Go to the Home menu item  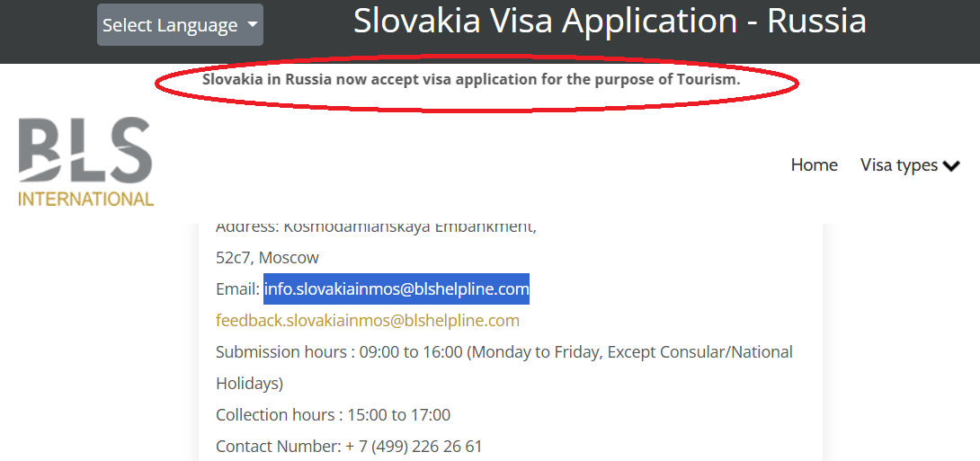pos(814,165)
